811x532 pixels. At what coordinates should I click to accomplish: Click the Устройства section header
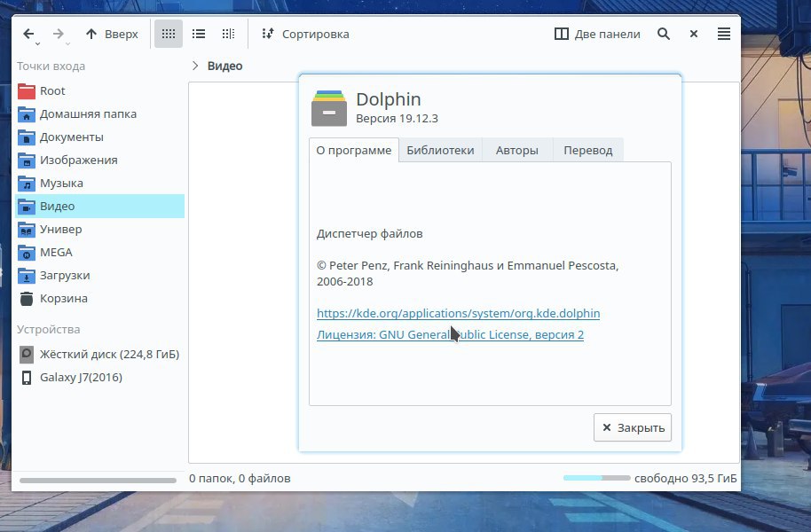pos(48,329)
